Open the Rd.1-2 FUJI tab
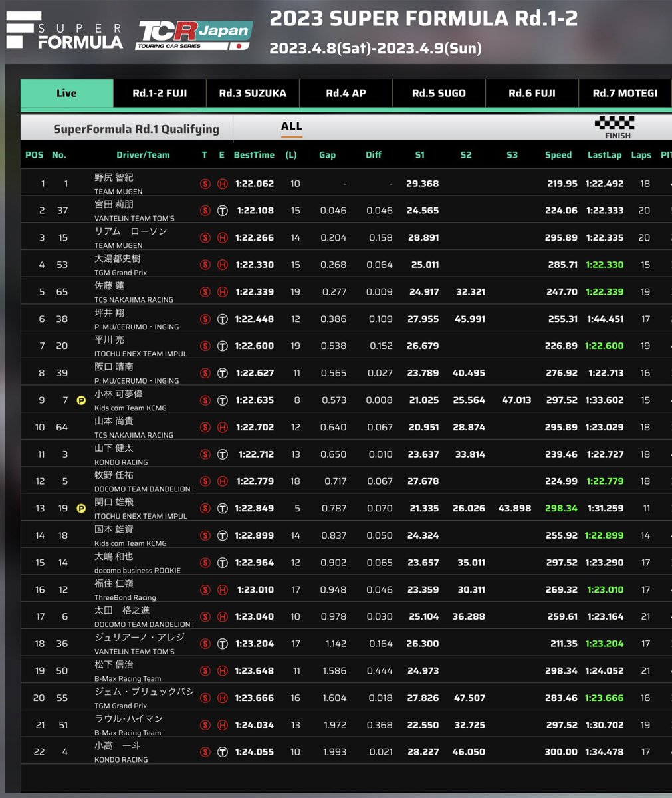Viewport: 672px width, 798px height. (x=160, y=93)
